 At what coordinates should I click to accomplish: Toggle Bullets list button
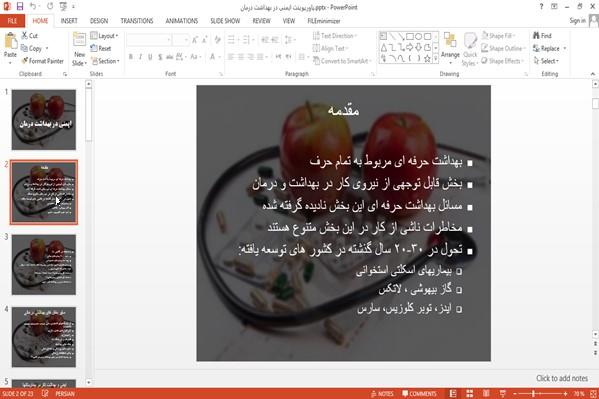(232, 40)
